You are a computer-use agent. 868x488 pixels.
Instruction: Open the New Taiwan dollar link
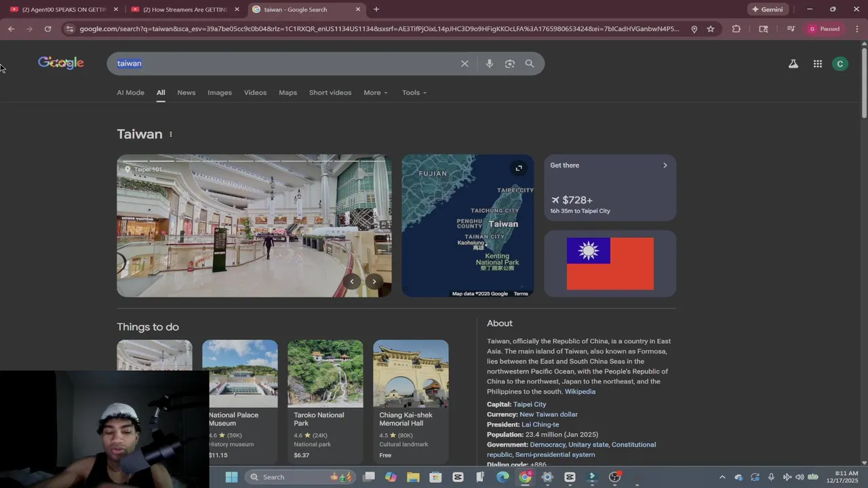coord(549,415)
